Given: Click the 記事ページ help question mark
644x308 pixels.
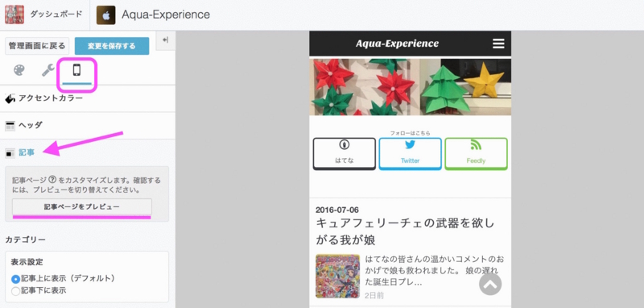Looking at the screenshot, I should (x=52, y=180).
